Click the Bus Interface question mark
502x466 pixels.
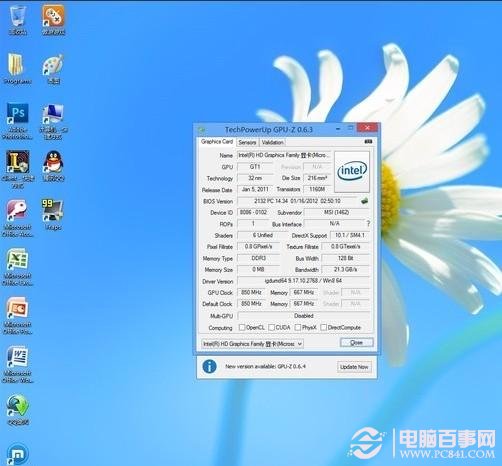(x=368, y=223)
